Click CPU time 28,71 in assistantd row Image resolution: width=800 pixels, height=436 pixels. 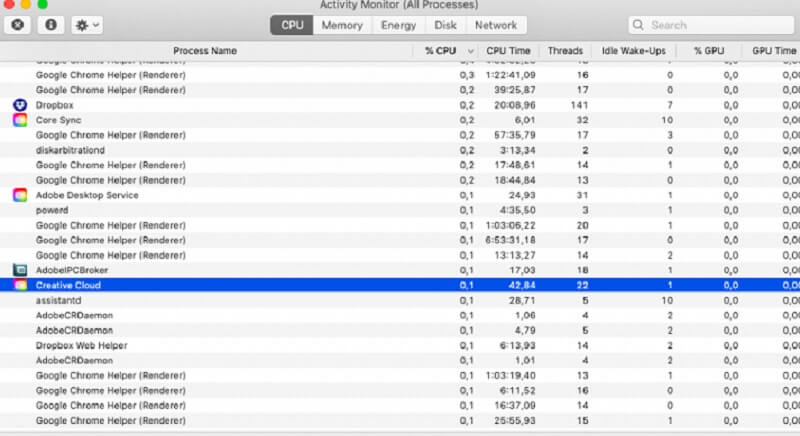[x=522, y=300]
